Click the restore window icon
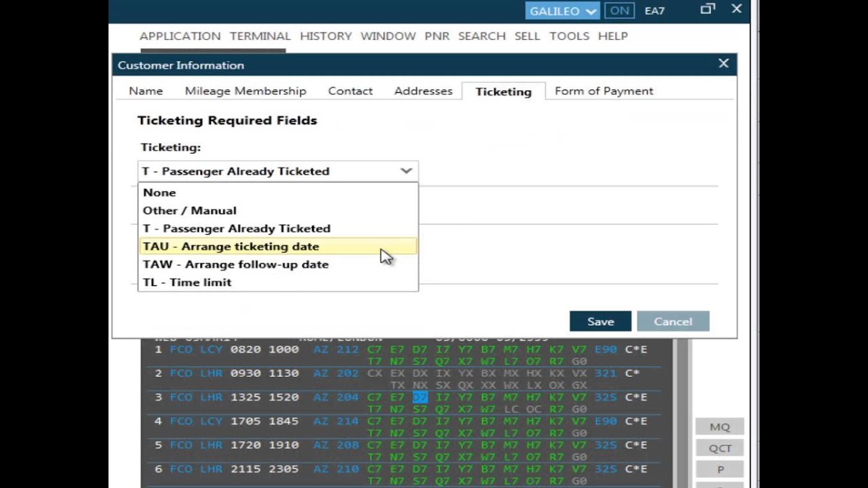This screenshot has width=868, height=488. pos(707,9)
